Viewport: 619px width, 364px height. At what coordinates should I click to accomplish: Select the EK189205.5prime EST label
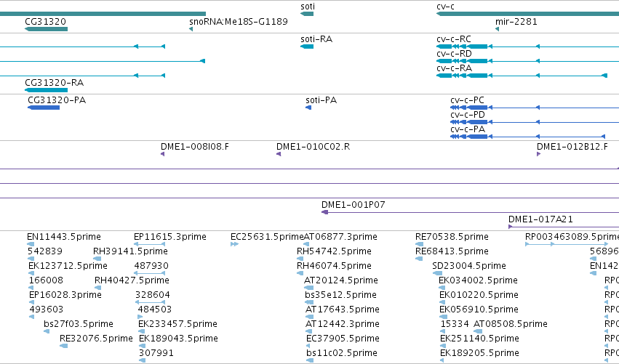[x=479, y=353]
